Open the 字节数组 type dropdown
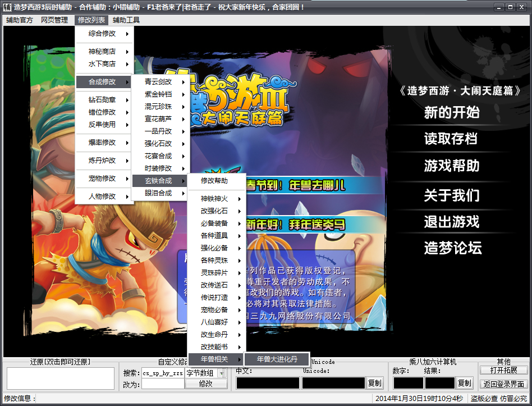This screenshot has width=532, height=406. pos(222,373)
